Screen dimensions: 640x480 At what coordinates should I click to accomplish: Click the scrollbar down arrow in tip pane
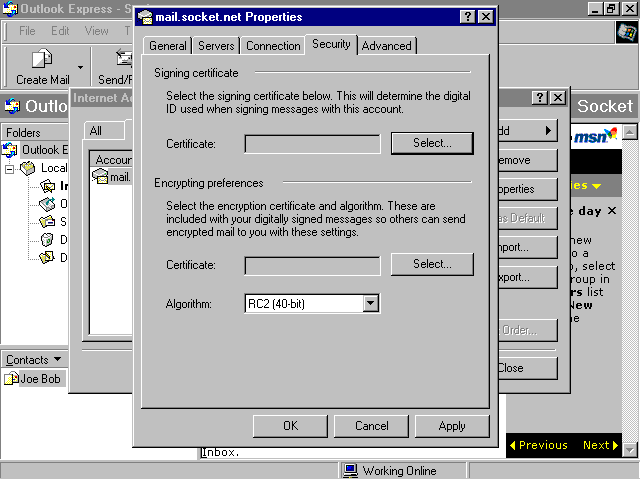630,450
